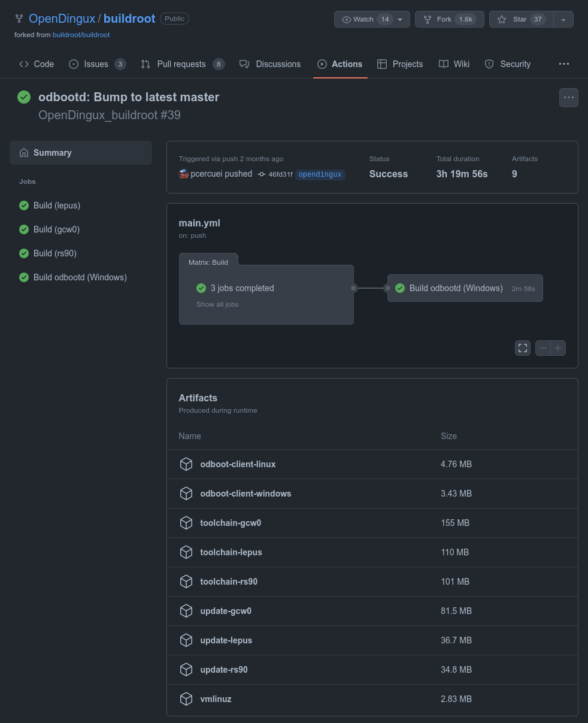
Task: Click package icon beside toolchain-gcw0
Action: pos(186,523)
